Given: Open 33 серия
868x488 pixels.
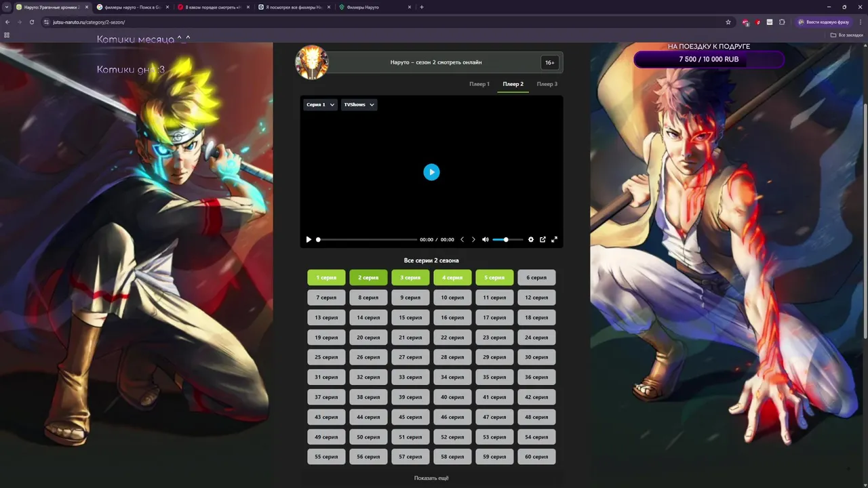Looking at the screenshot, I should [410, 377].
